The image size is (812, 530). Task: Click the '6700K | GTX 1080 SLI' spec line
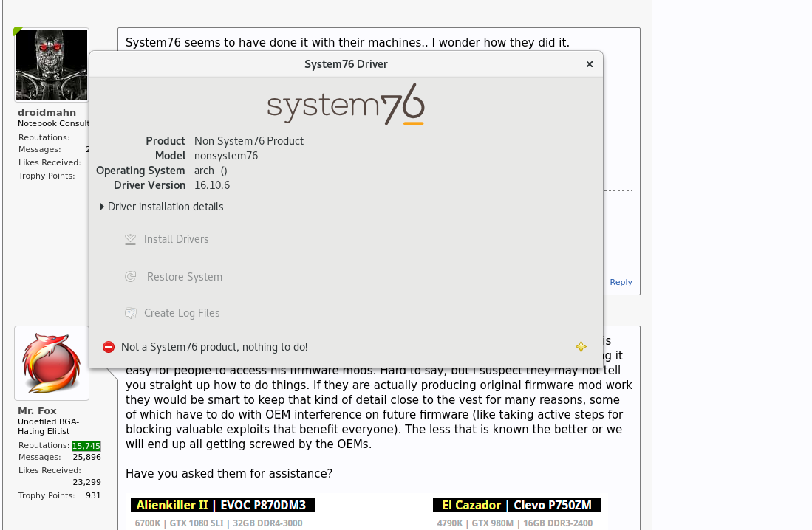[219, 523]
